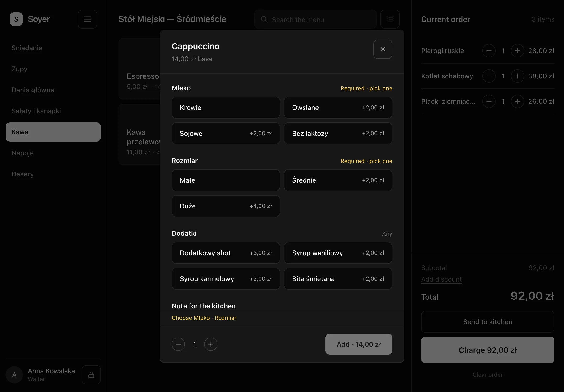Select Krowie milk option
Viewport: 564px width, 392px height.
(226, 108)
